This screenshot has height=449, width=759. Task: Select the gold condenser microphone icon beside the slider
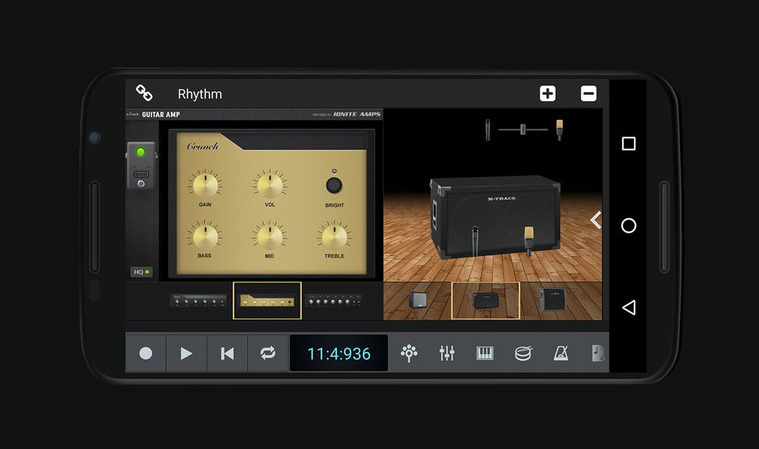[x=560, y=130]
